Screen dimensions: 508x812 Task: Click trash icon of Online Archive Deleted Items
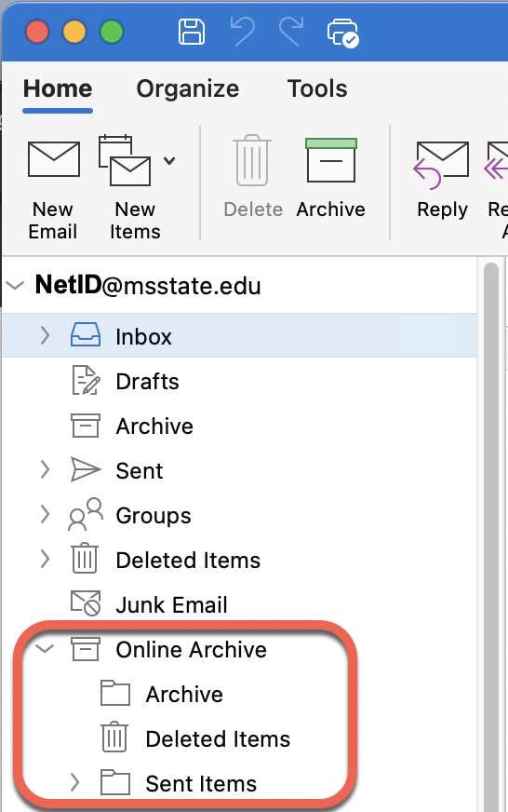[x=114, y=737]
